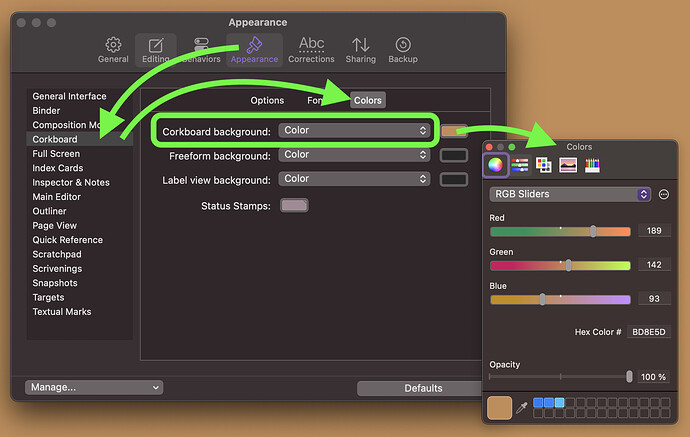Open Freeform background type dropdown
690x437 pixels.
coord(354,154)
